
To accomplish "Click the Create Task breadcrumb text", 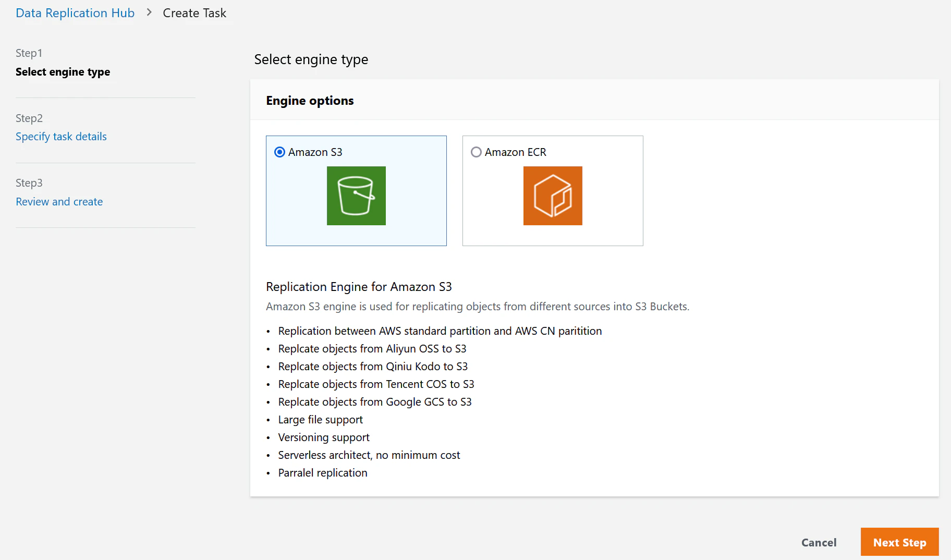I will pyautogui.click(x=194, y=13).
